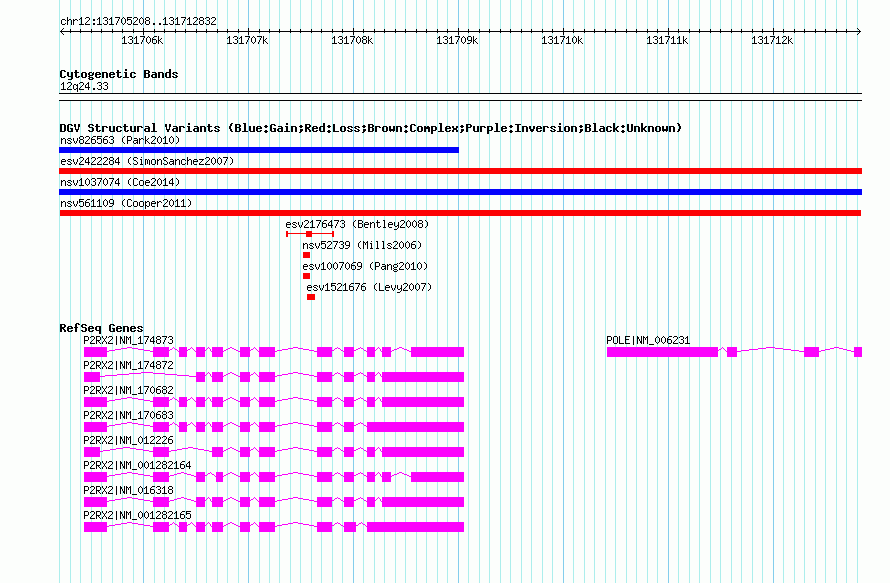Select the large first exon of POLE|NM_006231

(x=662, y=352)
